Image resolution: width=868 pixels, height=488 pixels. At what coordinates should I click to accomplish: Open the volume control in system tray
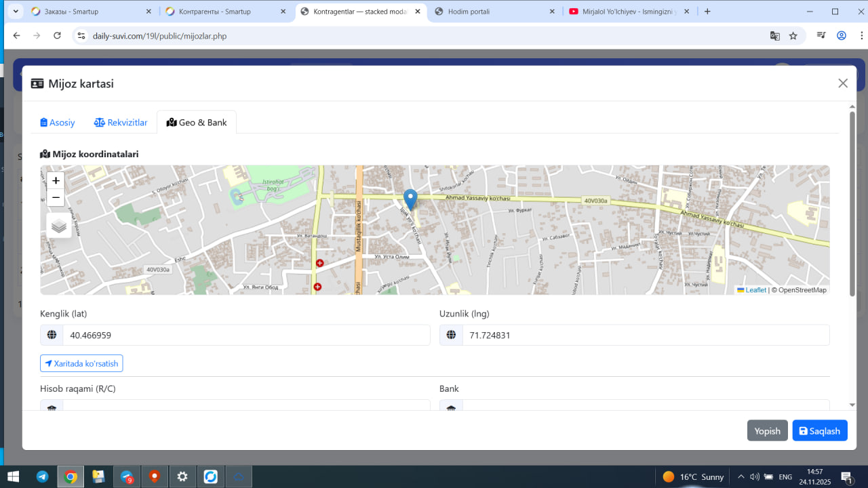(x=755, y=477)
